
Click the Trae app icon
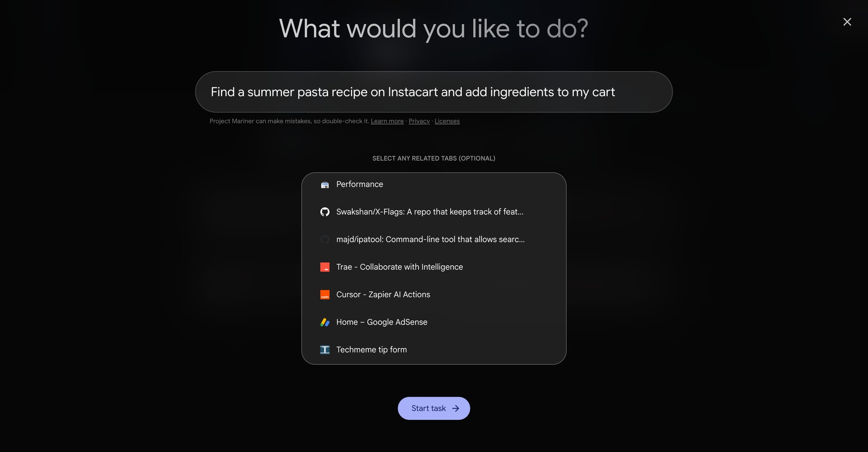click(x=325, y=267)
